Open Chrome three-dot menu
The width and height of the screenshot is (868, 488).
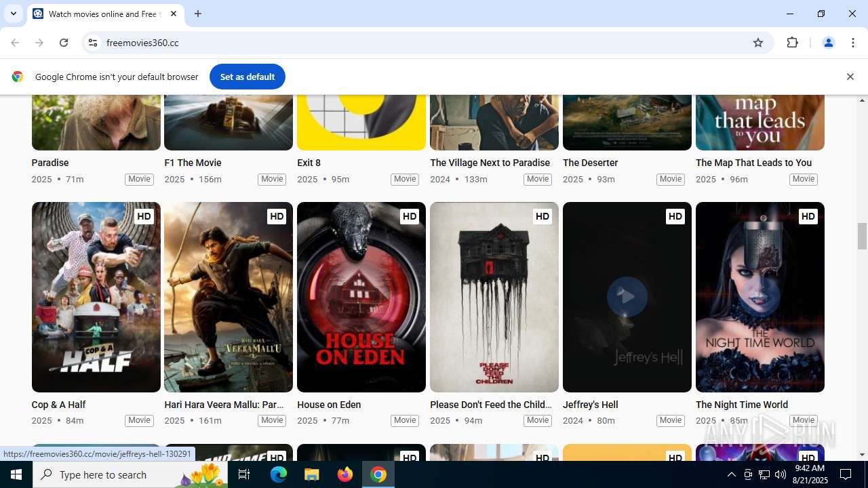[x=853, y=43]
